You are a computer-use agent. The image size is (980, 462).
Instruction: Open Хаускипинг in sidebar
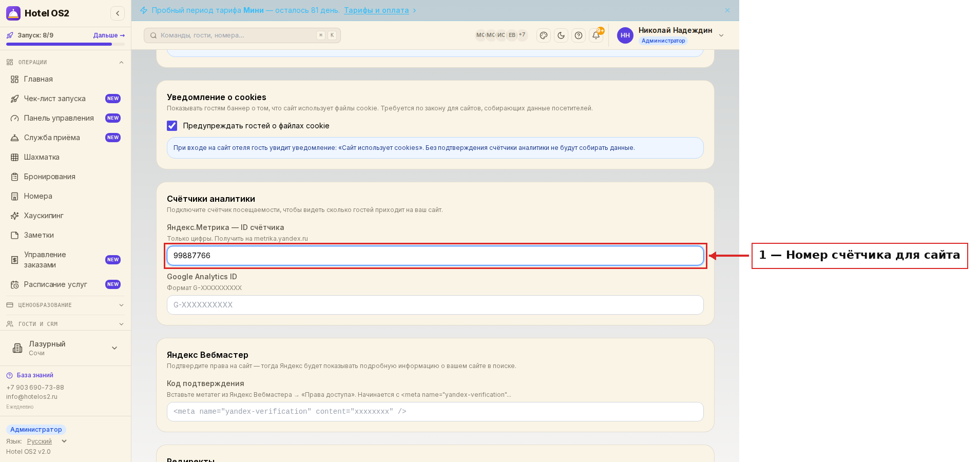65,216
